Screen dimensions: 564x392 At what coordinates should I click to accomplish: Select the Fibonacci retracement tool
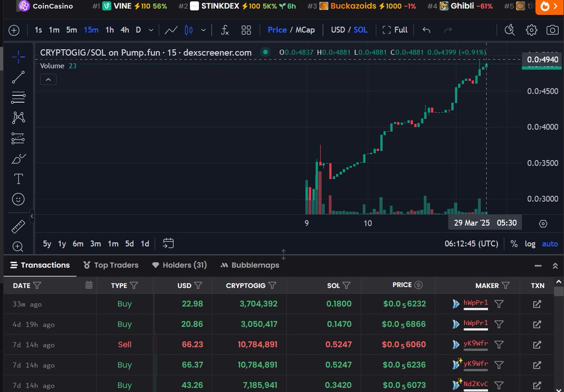click(18, 98)
